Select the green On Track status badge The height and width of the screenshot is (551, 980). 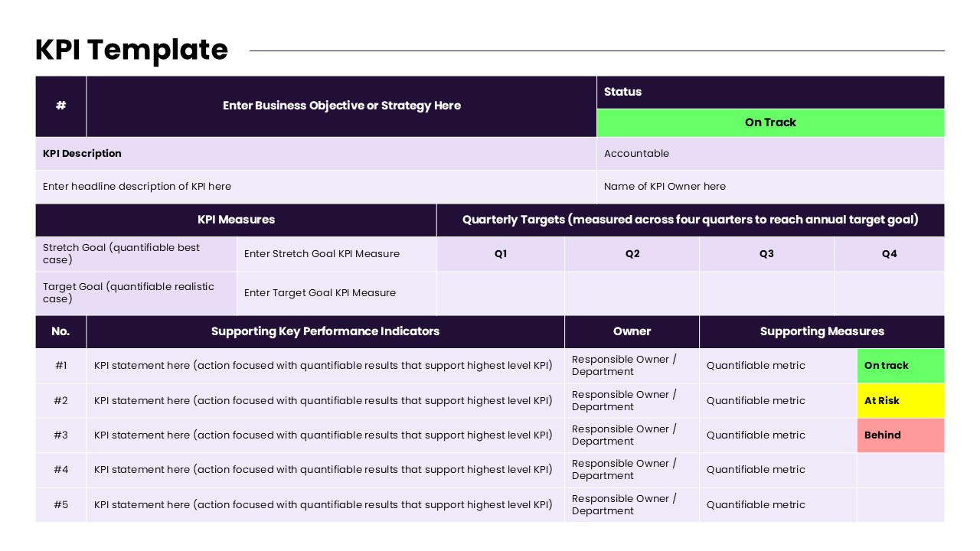[x=770, y=122]
